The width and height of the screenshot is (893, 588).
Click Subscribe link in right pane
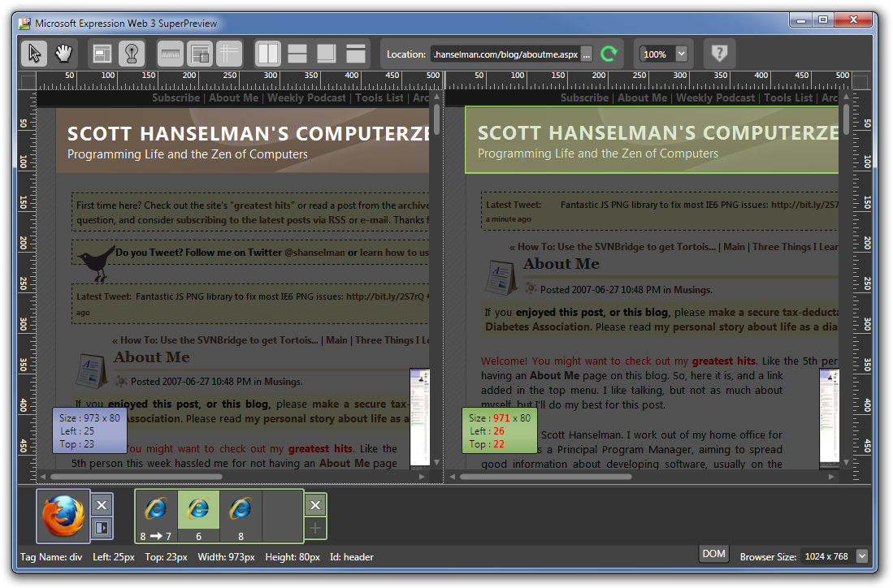[x=584, y=98]
